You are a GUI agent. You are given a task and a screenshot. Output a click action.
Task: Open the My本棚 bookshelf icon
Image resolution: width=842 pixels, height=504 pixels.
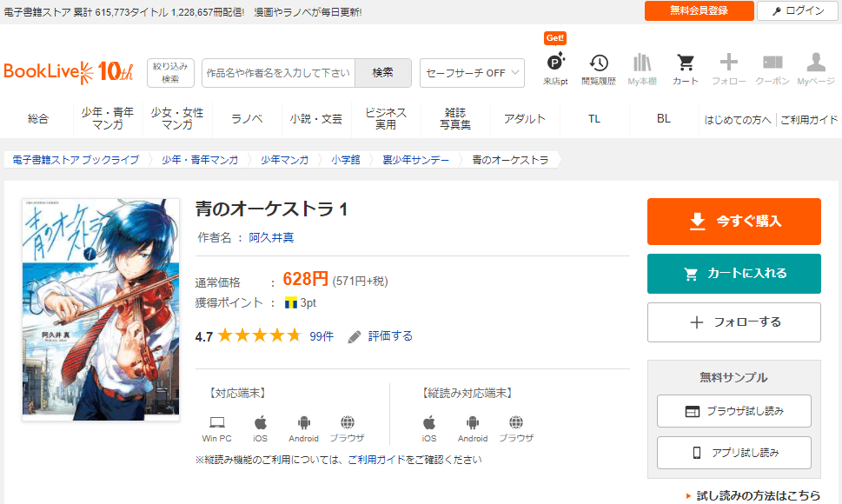point(642,64)
